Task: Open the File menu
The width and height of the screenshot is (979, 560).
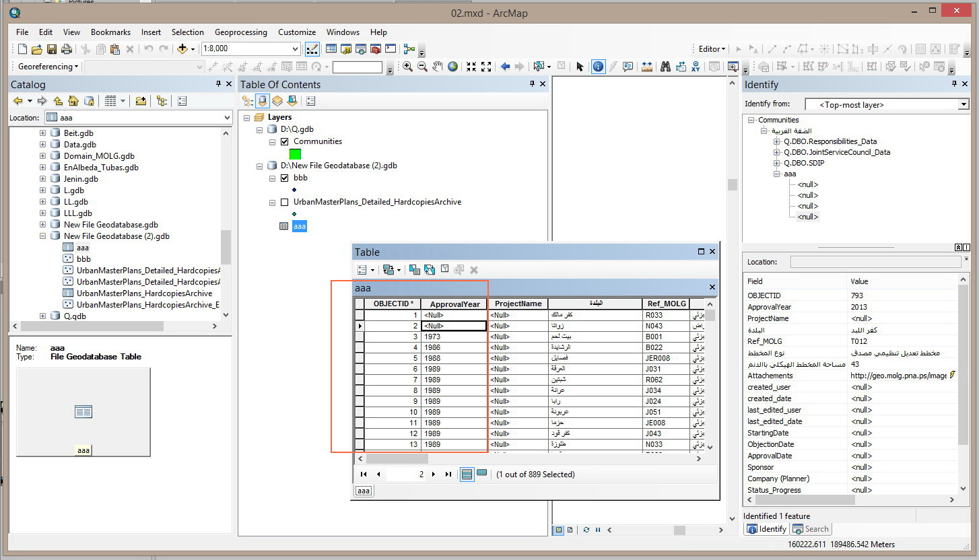Action: click(x=22, y=32)
